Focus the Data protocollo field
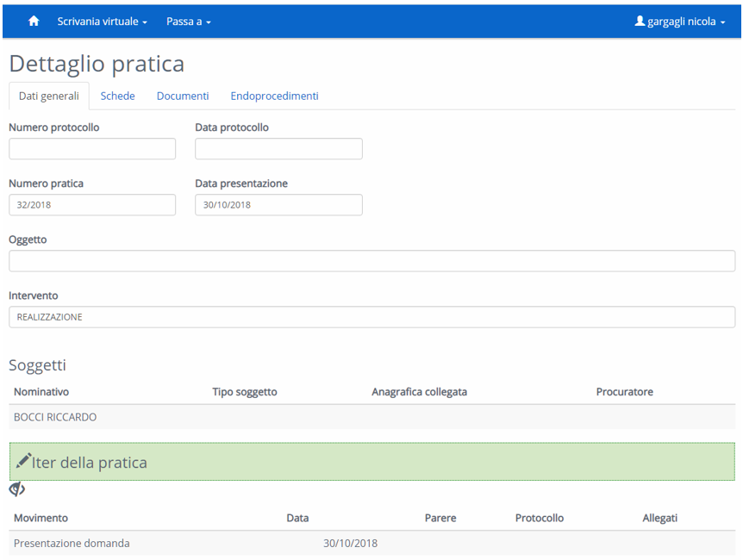The image size is (743, 560). pos(278,149)
